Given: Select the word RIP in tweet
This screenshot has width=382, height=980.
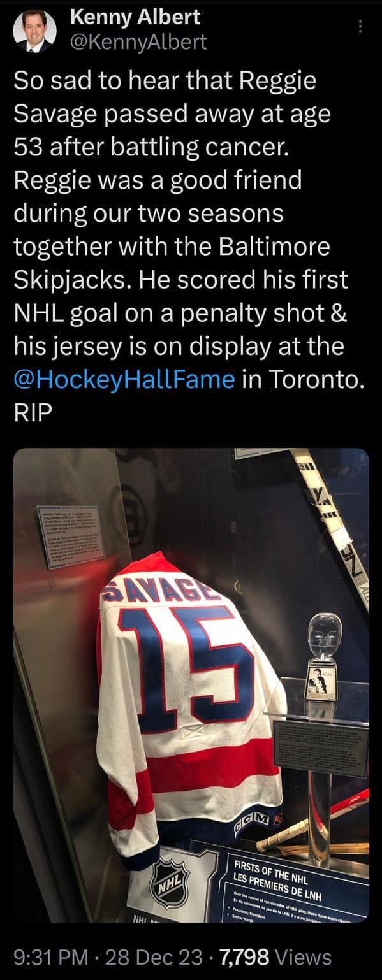Looking at the screenshot, I should 32,412.
